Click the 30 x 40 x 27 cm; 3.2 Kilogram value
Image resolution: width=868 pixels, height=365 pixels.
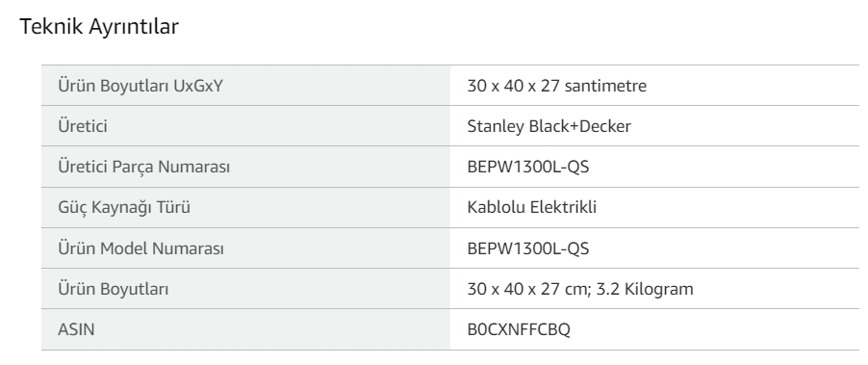(x=580, y=289)
